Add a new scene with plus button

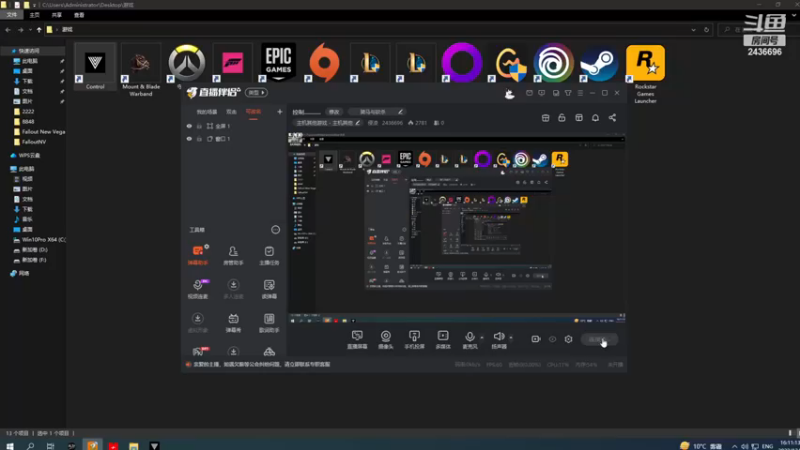(x=280, y=112)
